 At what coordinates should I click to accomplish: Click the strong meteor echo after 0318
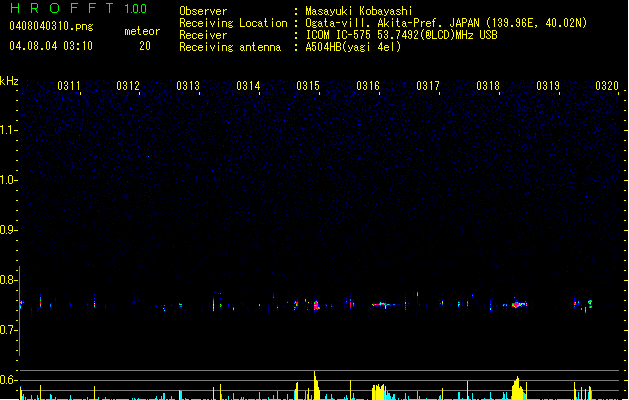coord(518,305)
